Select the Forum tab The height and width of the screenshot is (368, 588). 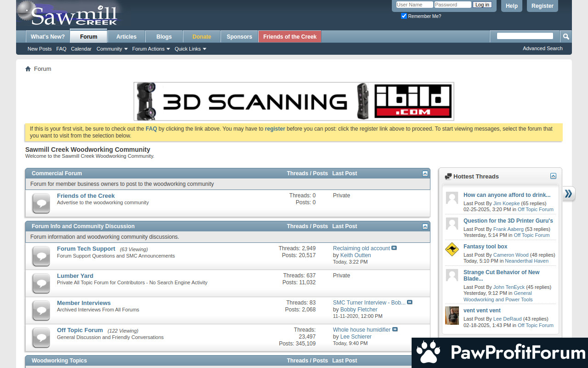tap(89, 36)
